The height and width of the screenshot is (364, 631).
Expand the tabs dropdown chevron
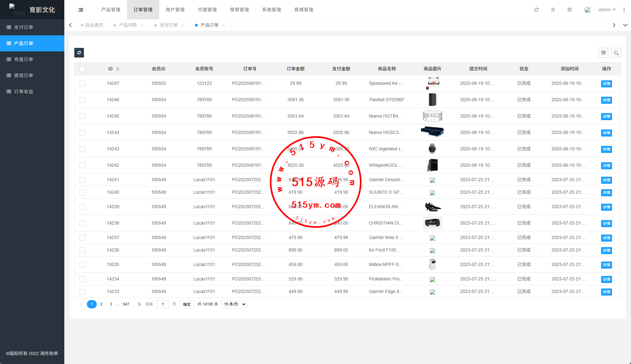[x=625, y=25]
